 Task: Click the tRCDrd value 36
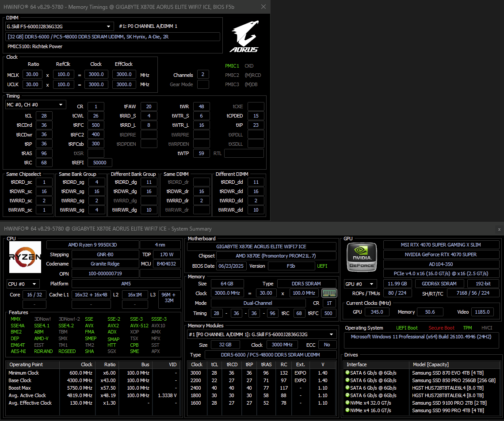[44, 125]
